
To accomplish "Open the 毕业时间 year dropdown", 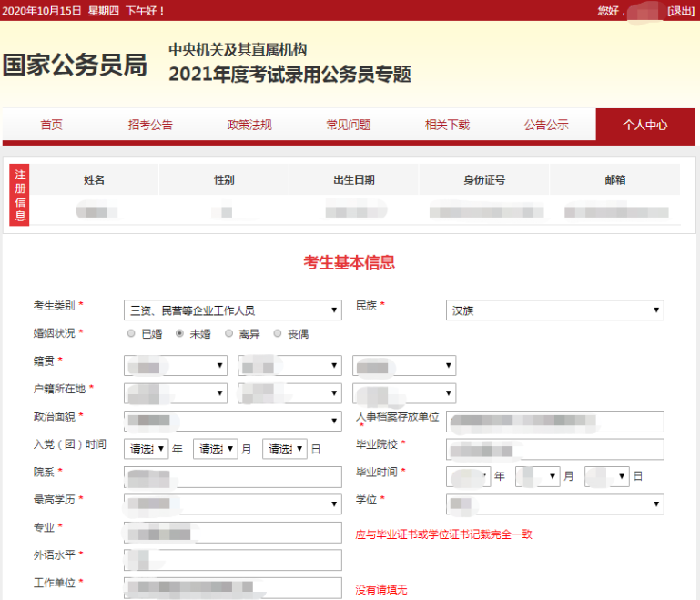I will click(x=468, y=476).
